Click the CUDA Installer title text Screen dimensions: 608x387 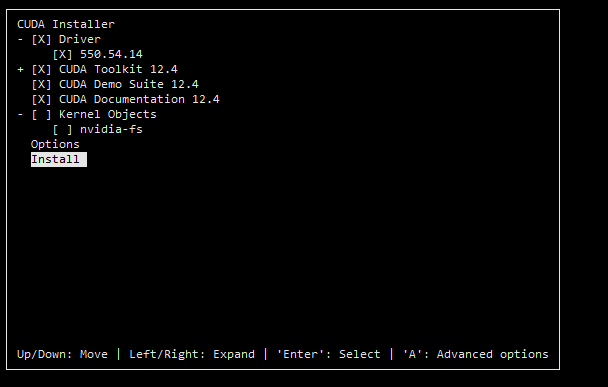[66, 24]
